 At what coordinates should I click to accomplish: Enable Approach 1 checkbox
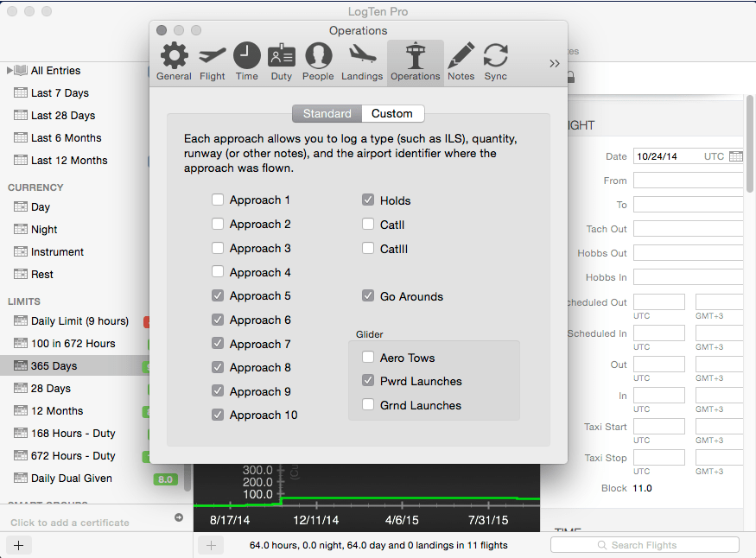218,200
